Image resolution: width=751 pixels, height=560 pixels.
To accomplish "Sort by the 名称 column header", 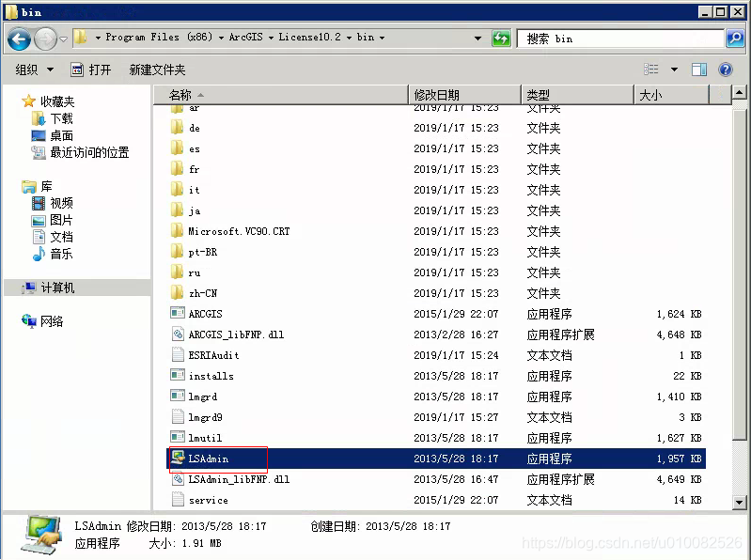I will click(281, 95).
